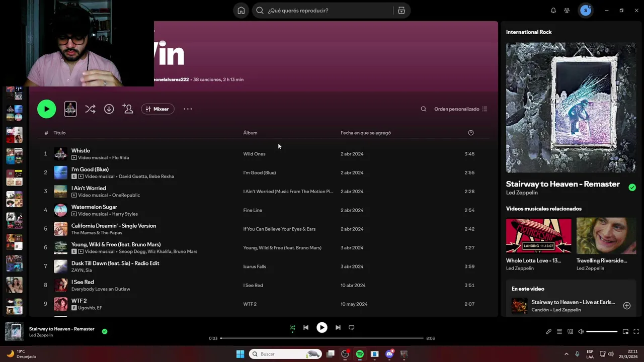Open the Icarus Falls album link
644x362 pixels.
click(255, 266)
